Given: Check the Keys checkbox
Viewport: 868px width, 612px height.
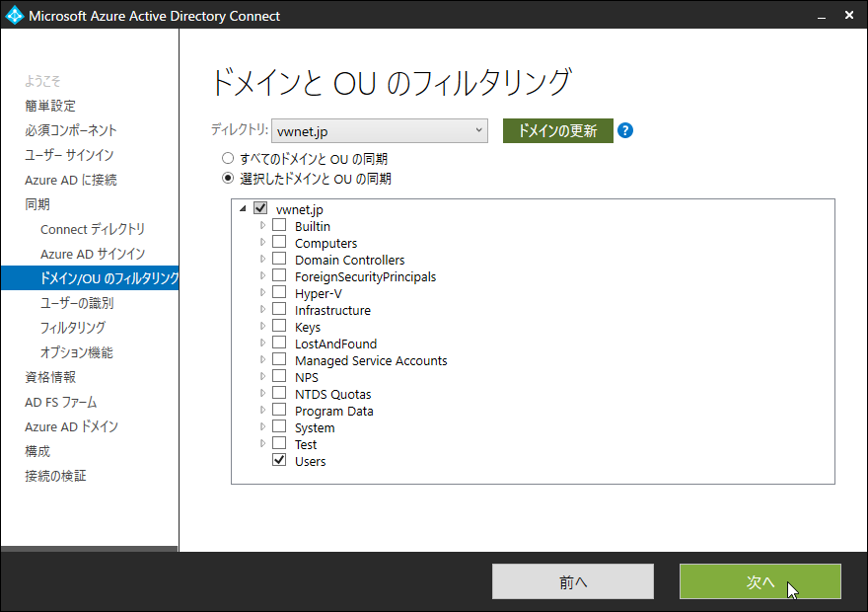Looking at the screenshot, I should (x=279, y=326).
